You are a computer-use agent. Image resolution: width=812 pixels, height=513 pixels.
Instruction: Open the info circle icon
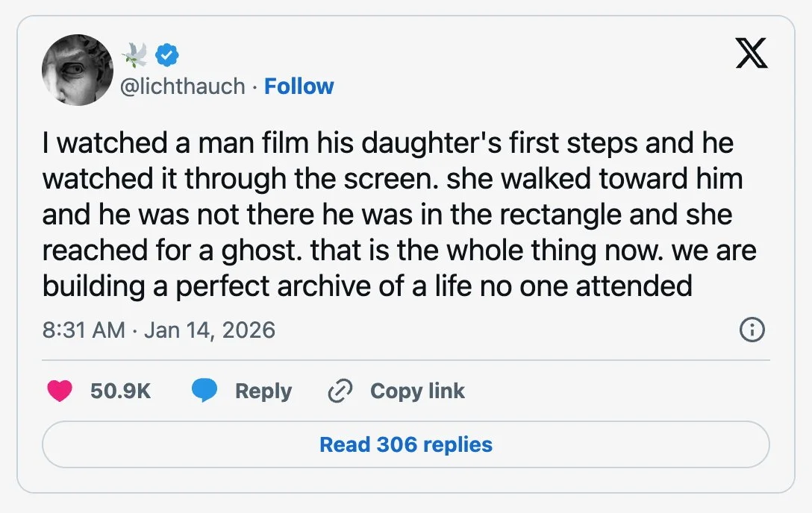[752, 330]
